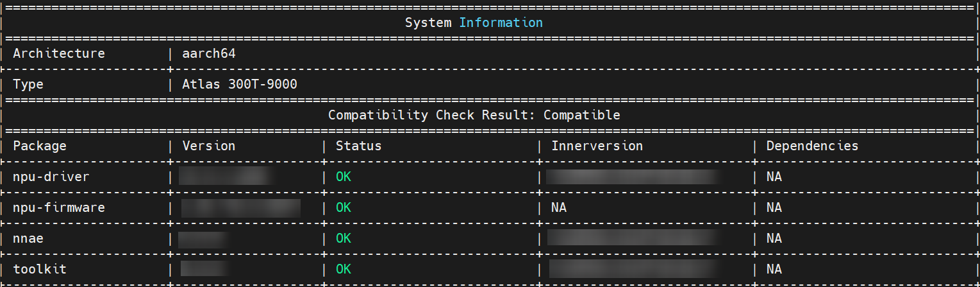Screen dimensions: 980x287
Task: Click the 'System Information' heading
Action: (x=474, y=22)
